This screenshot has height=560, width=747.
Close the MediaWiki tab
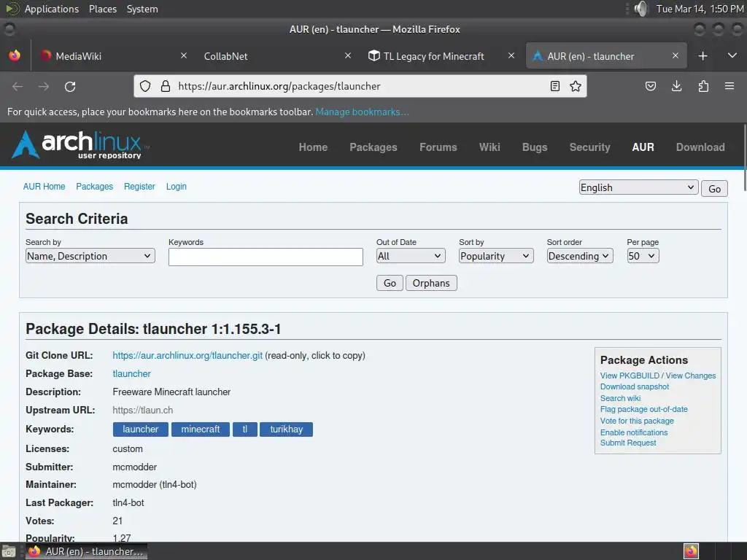coord(184,55)
